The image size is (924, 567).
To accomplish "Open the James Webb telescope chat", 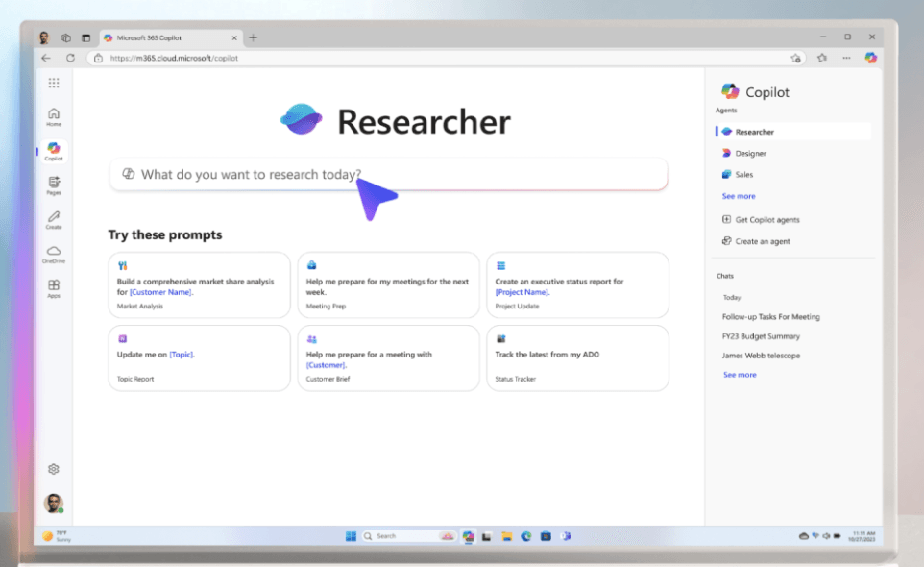I will 761,356.
